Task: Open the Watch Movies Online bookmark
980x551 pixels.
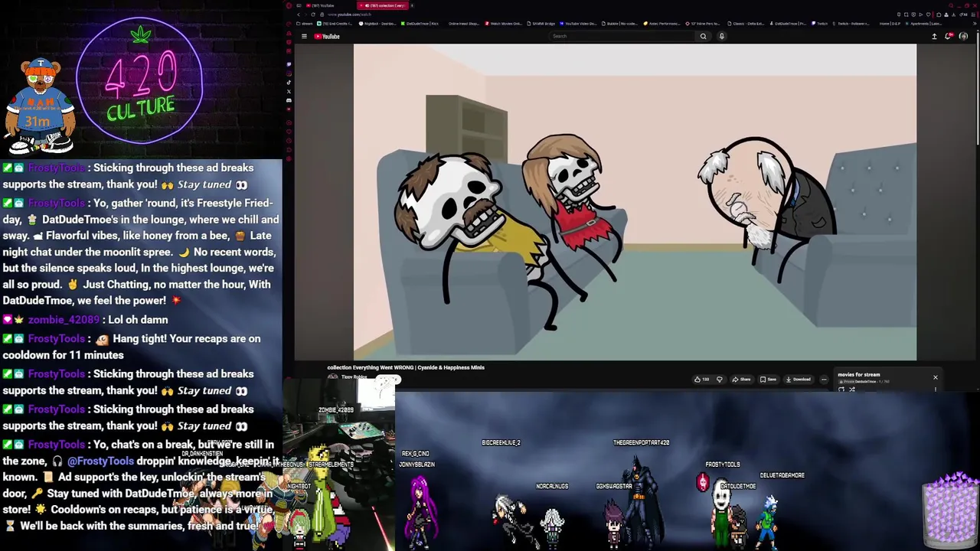Action: (504, 24)
